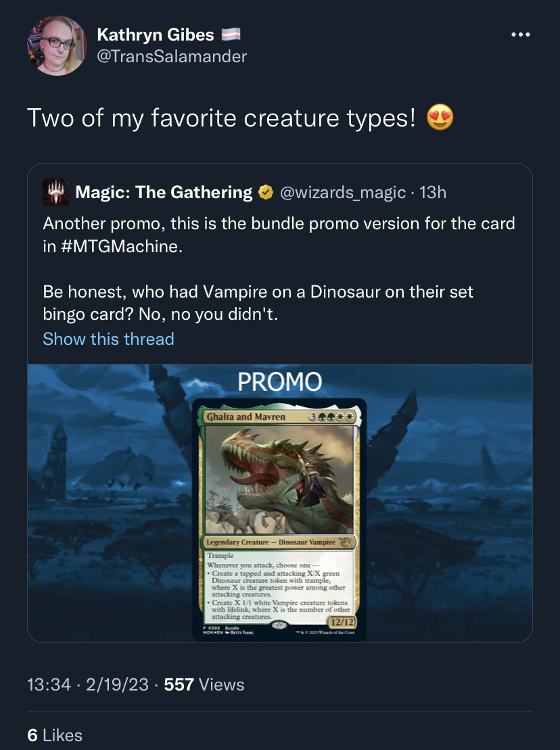The height and width of the screenshot is (750, 560).
Task: Open the @TransSalamander handle
Action: (x=172, y=56)
